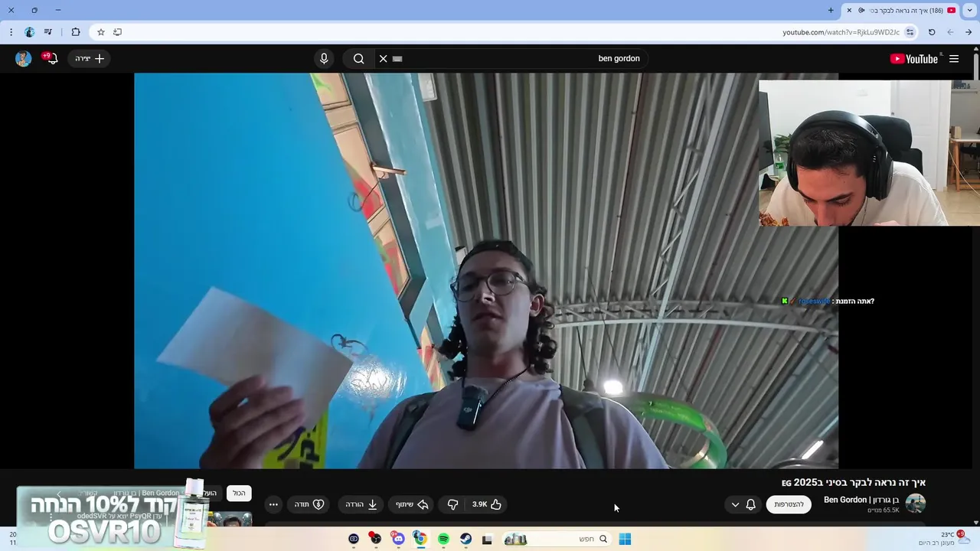This screenshot has height=551, width=980.
Task: Open YouTube notifications bell with 9+ badge
Action: (x=51, y=58)
